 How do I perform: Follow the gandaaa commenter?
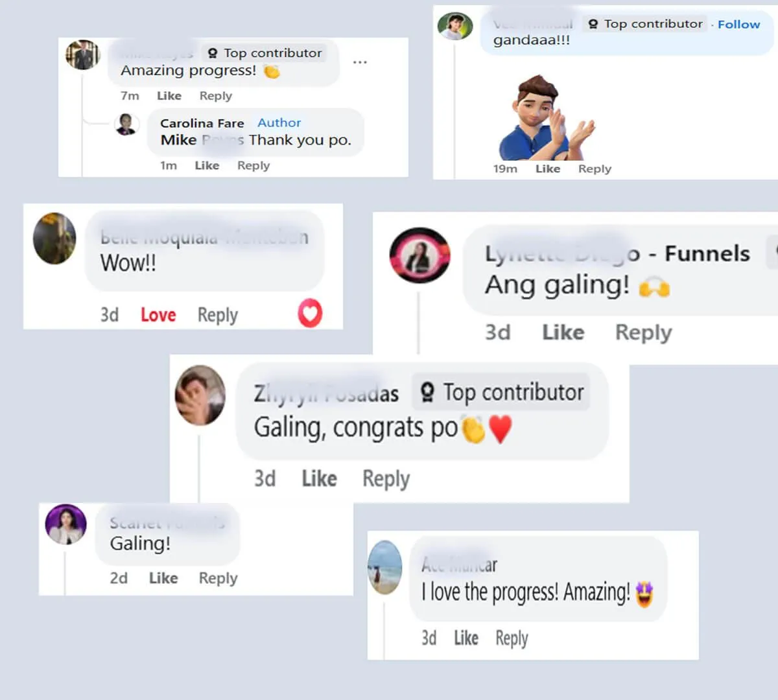click(738, 25)
